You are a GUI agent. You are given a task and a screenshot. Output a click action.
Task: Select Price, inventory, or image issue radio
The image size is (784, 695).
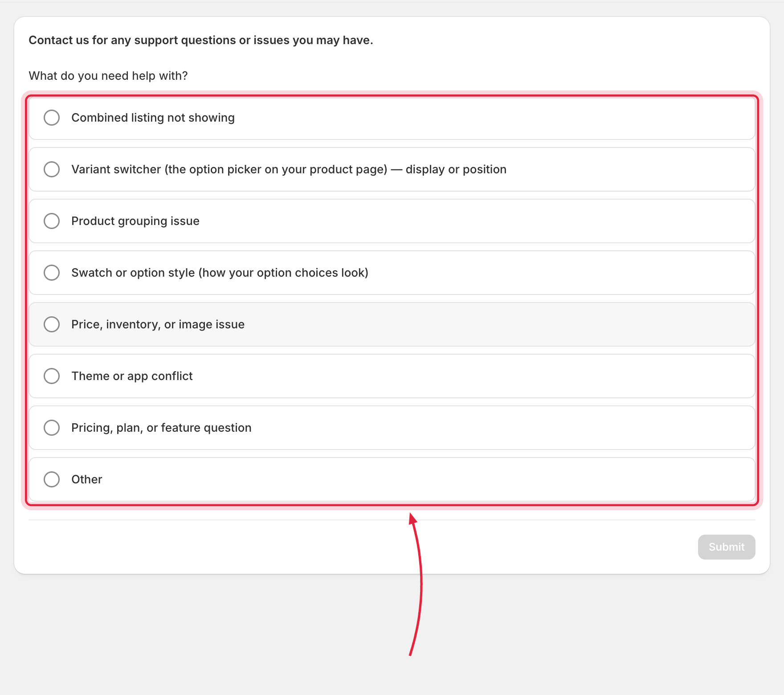(52, 324)
